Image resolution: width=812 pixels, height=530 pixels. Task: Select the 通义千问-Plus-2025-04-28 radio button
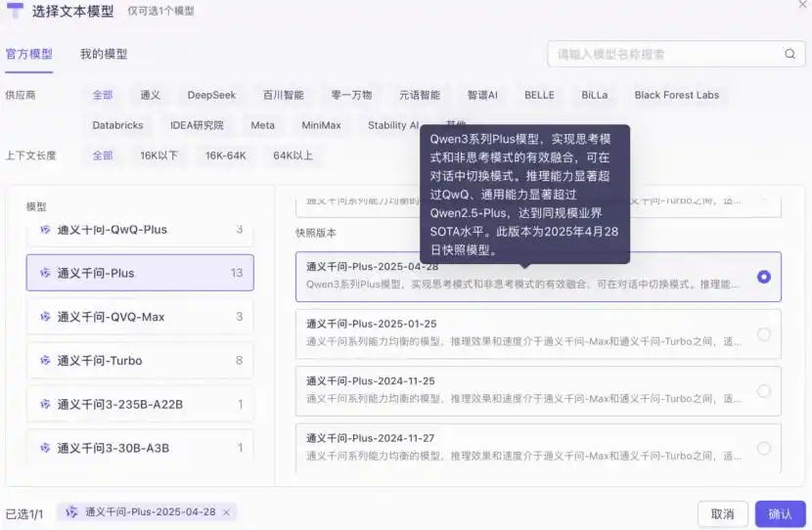764,277
